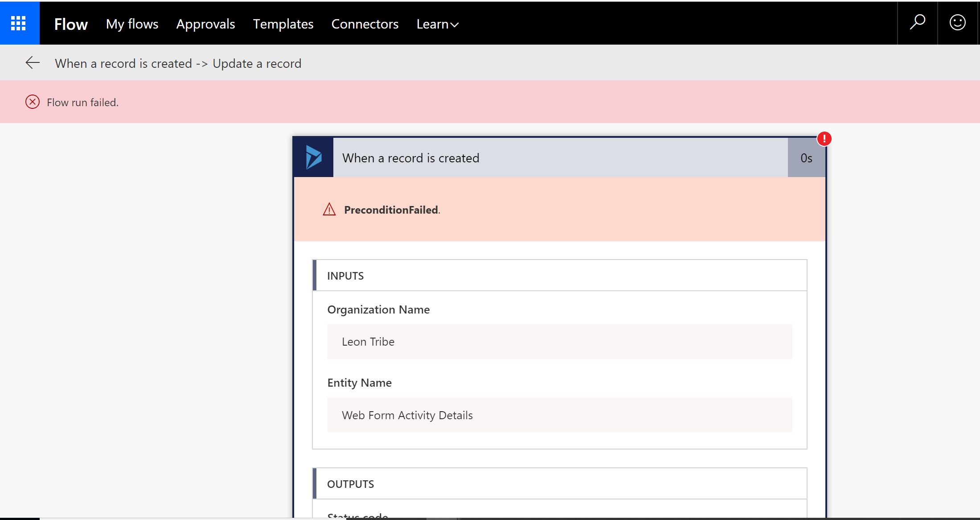Screen dimensions: 980x520
Task: Click the Organization Name value field
Action: click(559, 342)
